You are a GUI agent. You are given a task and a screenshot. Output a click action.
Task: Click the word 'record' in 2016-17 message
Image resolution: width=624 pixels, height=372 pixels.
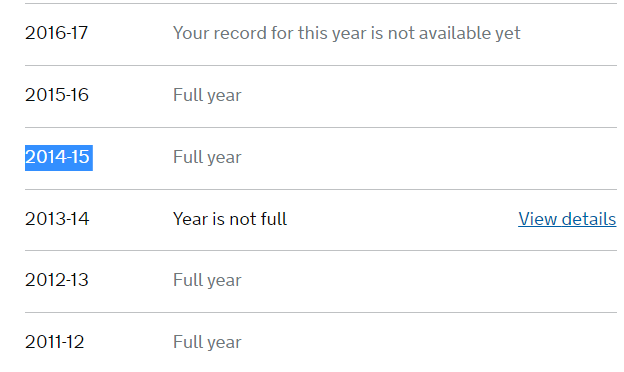click(x=240, y=33)
